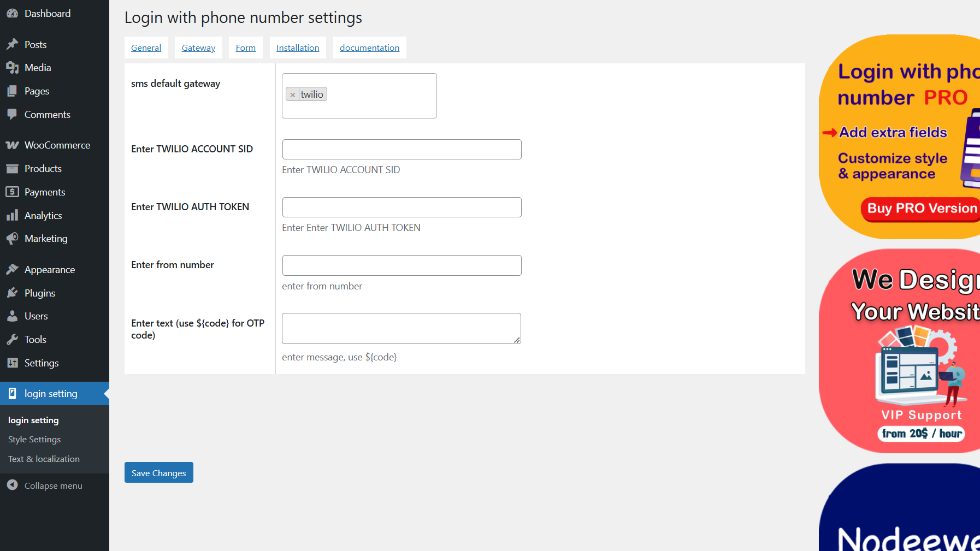Click Collapse menu text
The height and width of the screenshot is (551, 980).
54,485
